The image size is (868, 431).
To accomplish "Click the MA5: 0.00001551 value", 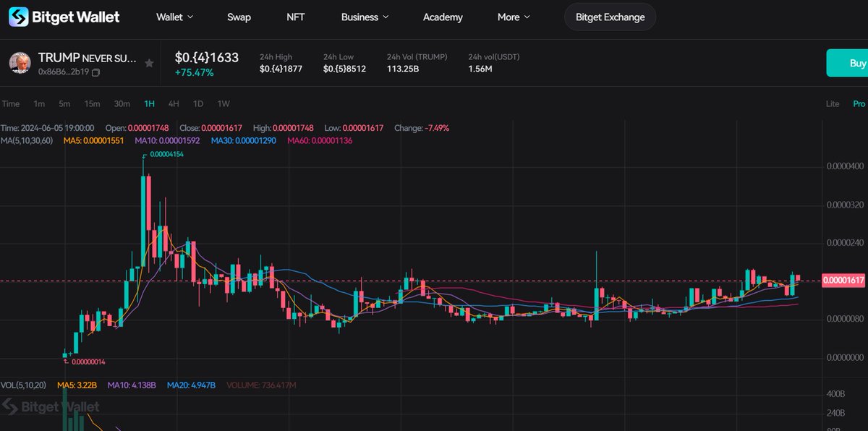I will [x=93, y=140].
